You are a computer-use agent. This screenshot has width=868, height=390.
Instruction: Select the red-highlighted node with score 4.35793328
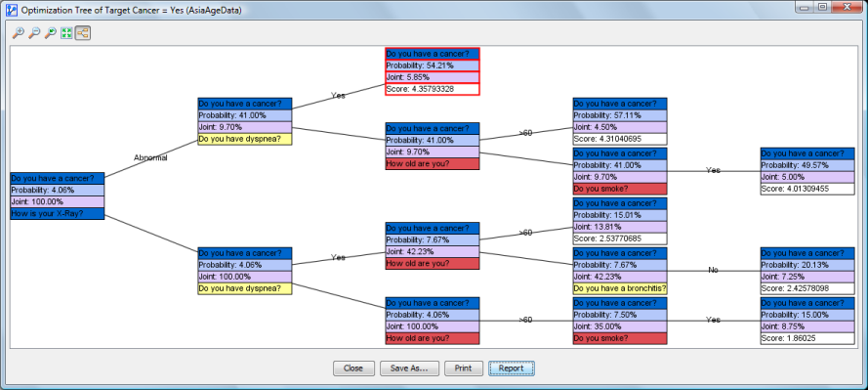433,71
